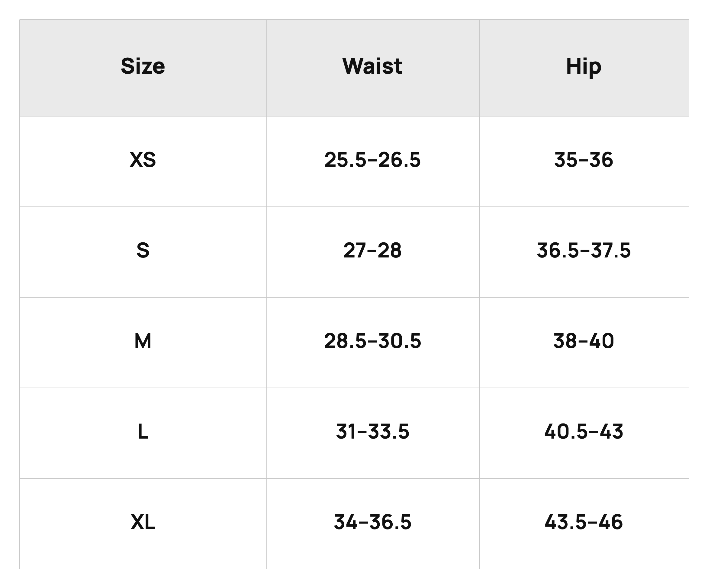Viewport: 708px width, 588px height.
Task: Click waist value 31–33.5
Action: coord(372,432)
